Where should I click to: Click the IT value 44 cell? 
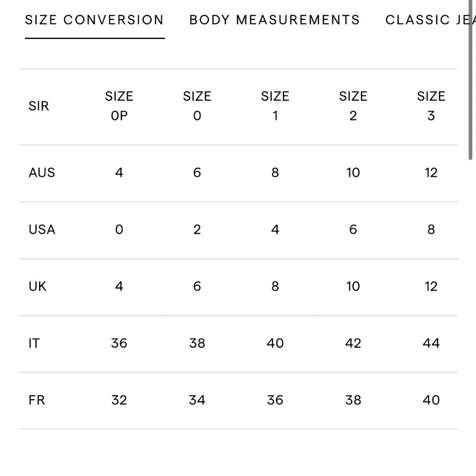point(431,343)
